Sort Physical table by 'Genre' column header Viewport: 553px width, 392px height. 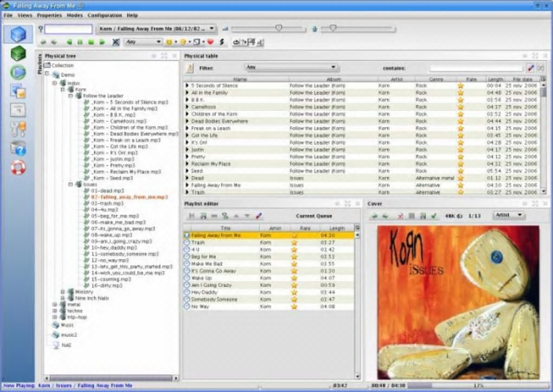tap(436, 79)
